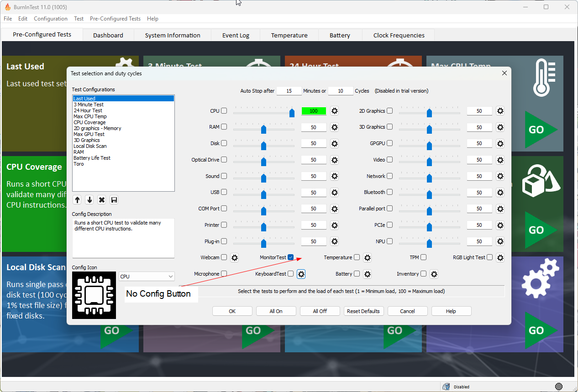Enable the Webcam test checkbox

tap(224, 257)
